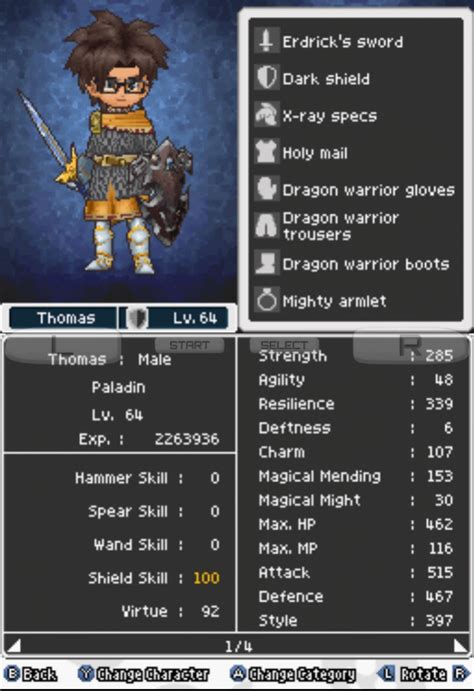This screenshot has height=691, width=474.
Task: Rotate character left with L button
Action: (386, 674)
